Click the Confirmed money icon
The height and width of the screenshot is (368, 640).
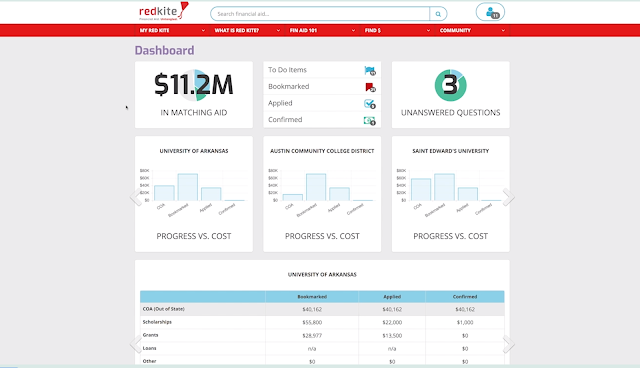[x=370, y=120]
